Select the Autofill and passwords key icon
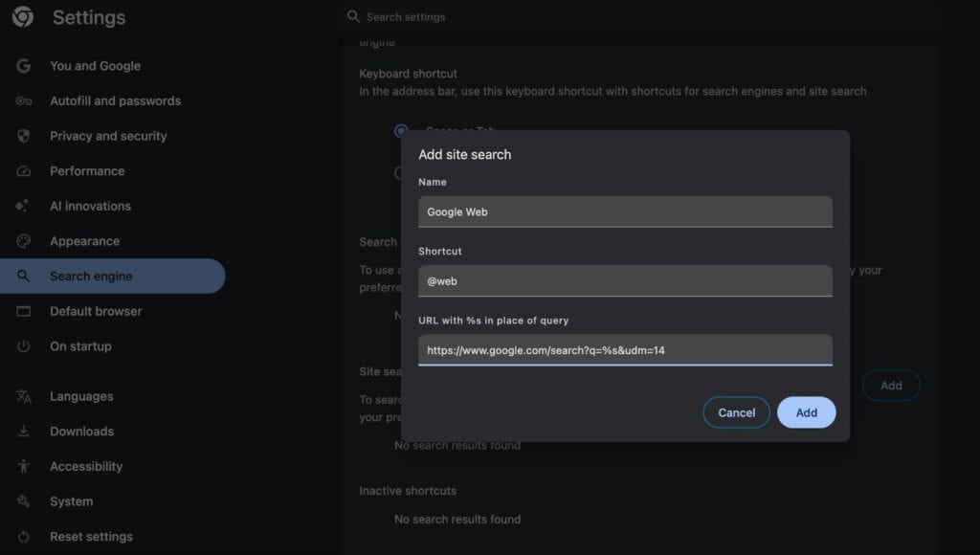 [x=23, y=100]
